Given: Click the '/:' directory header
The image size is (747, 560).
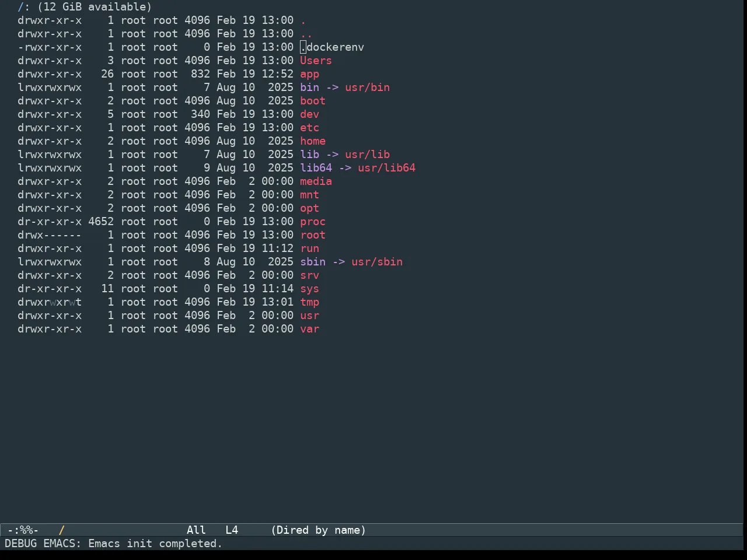Looking at the screenshot, I should [23, 7].
